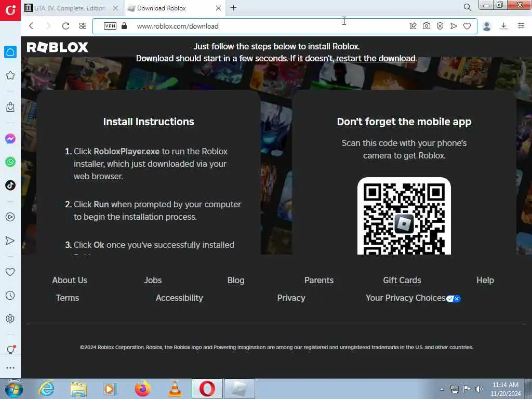Open the Terms footer link

[x=68, y=298]
